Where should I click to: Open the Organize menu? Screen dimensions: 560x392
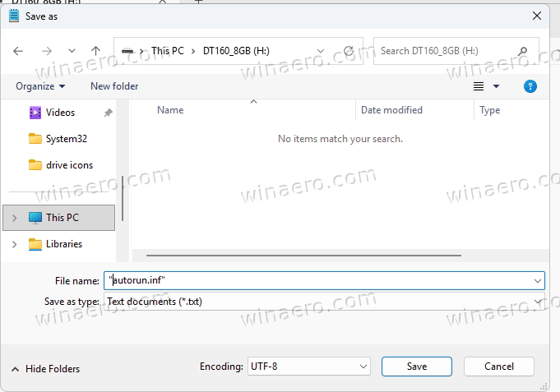pyautogui.click(x=39, y=86)
